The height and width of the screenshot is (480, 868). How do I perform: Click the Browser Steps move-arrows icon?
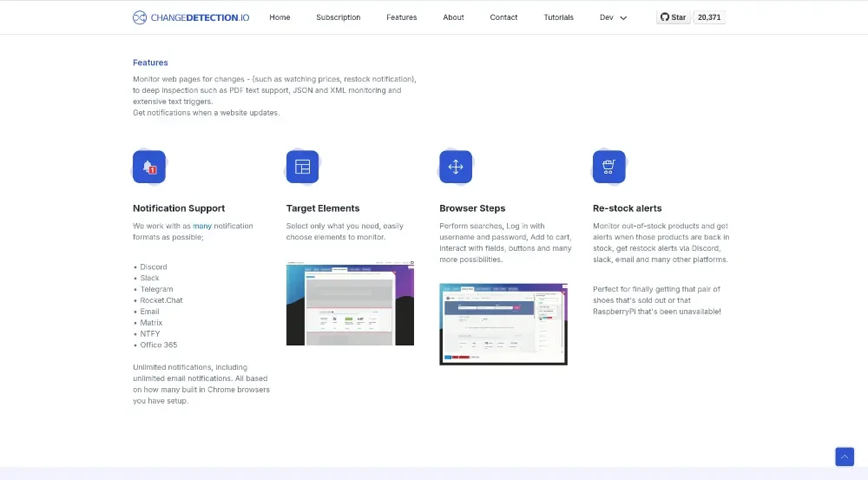click(455, 167)
